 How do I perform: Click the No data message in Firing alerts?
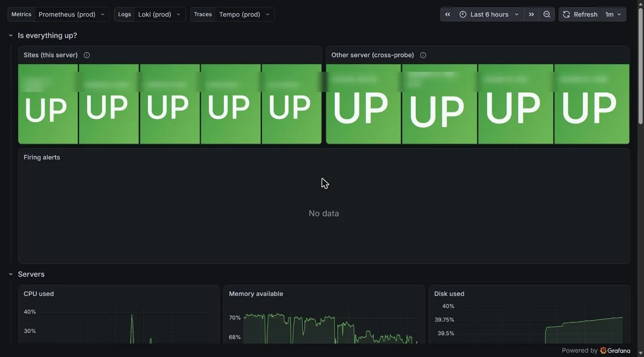point(324,214)
